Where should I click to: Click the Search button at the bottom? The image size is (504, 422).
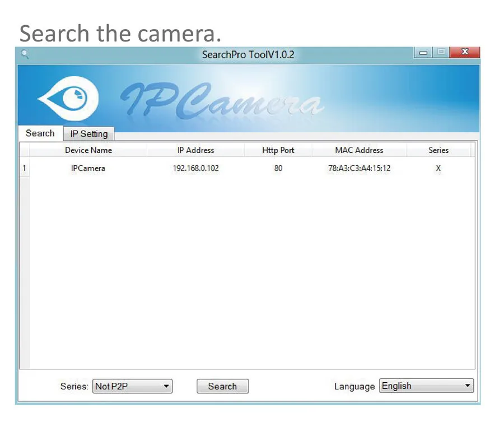[x=222, y=386]
